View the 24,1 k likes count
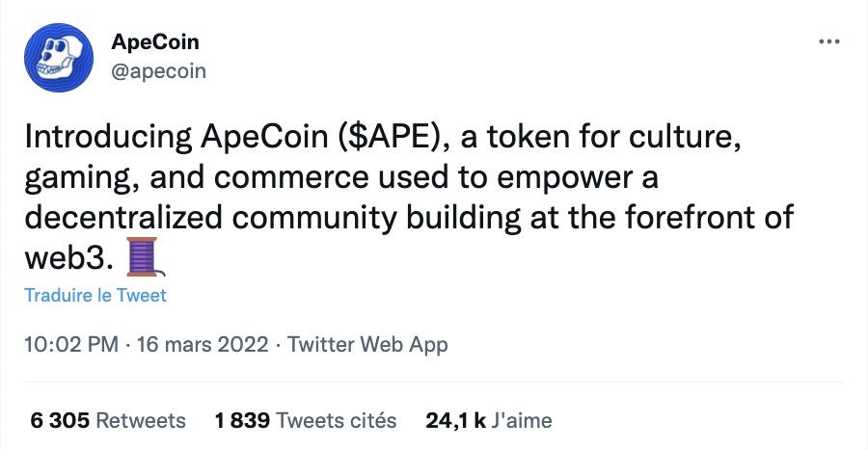 pyautogui.click(x=455, y=421)
